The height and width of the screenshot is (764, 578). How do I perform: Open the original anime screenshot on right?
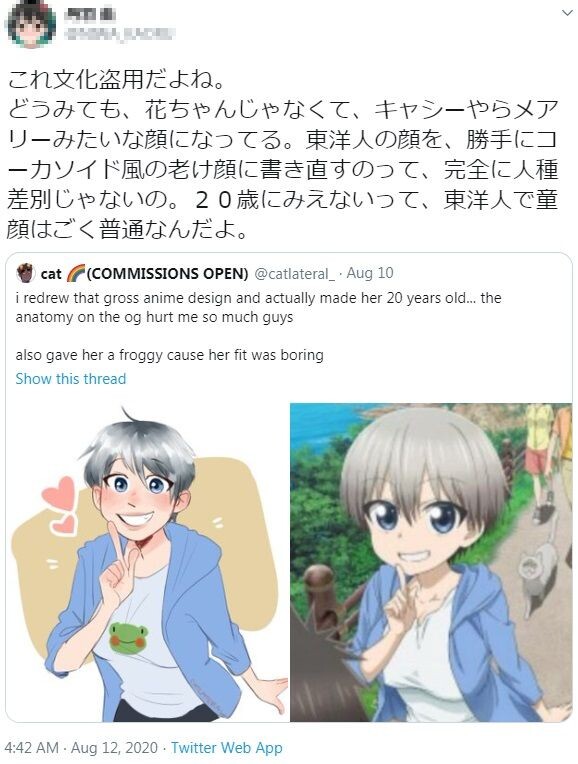431,562
